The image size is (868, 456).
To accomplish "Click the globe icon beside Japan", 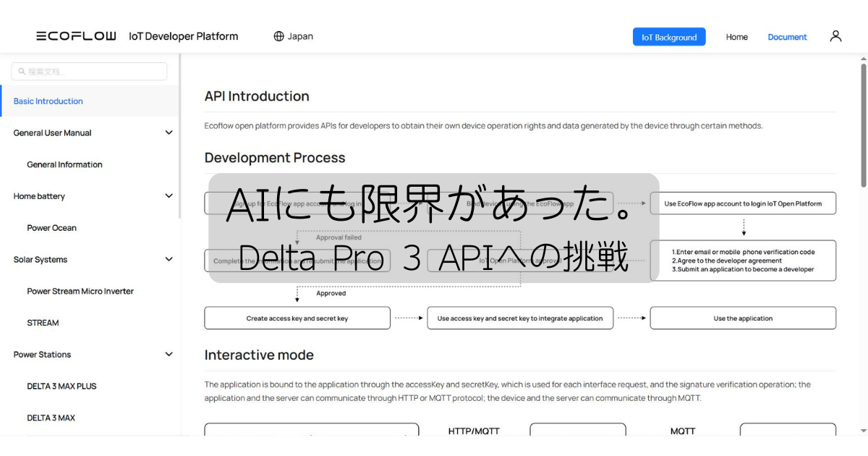I will pyautogui.click(x=278, y=36).
